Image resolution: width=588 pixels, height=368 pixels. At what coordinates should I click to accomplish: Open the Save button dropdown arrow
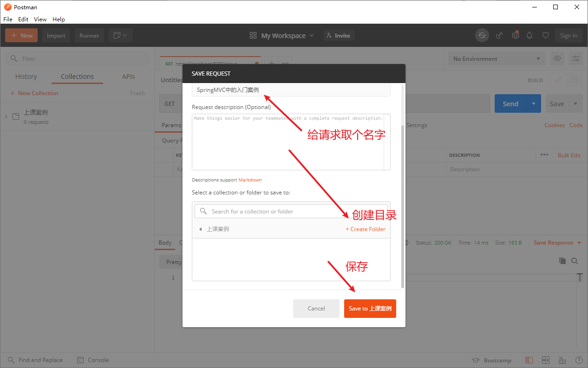pyautogui.click(x=576, y=103)
